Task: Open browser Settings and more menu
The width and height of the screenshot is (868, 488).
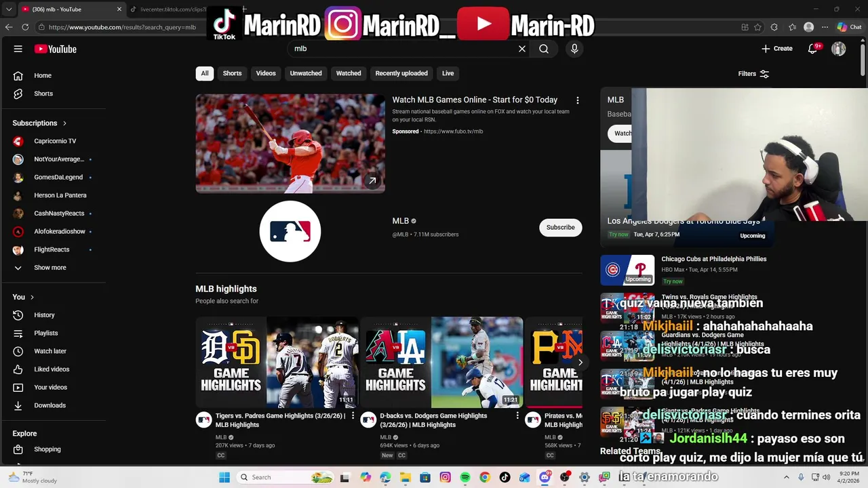Action: pyautogui.click(x=825, y=27)
